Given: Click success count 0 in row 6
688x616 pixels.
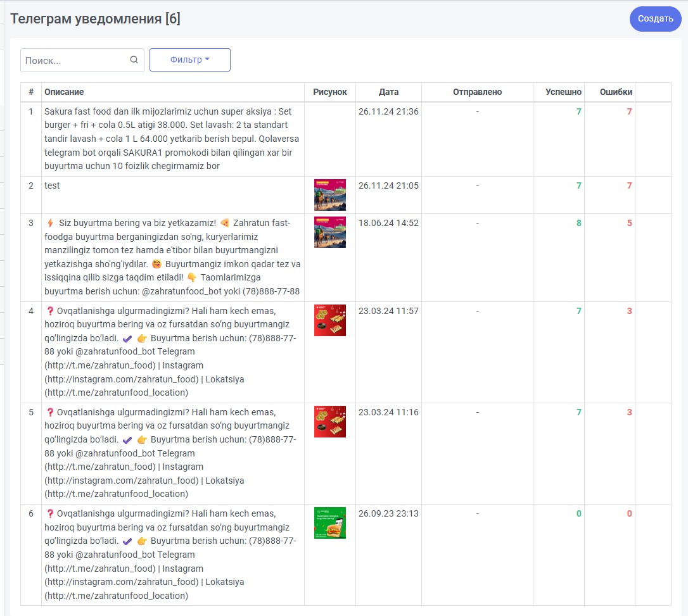Looking at the screenshot, I should click(x=579, y=513).
